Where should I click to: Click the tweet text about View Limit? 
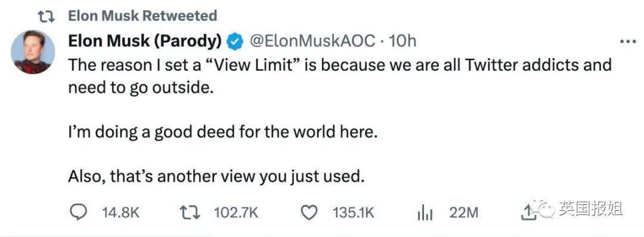click(x=340, y=77)
